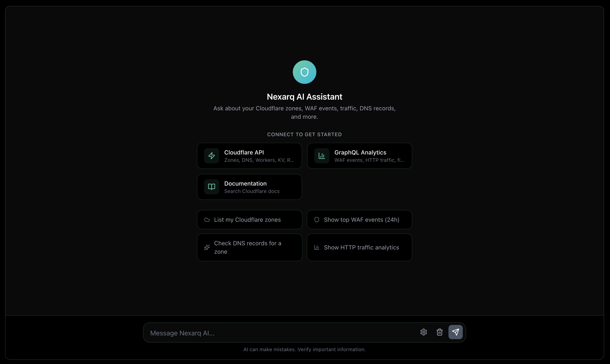Click the shield logo above Nexarq AI Assistant
Screen dimensions: 610x364
point(304,72)
